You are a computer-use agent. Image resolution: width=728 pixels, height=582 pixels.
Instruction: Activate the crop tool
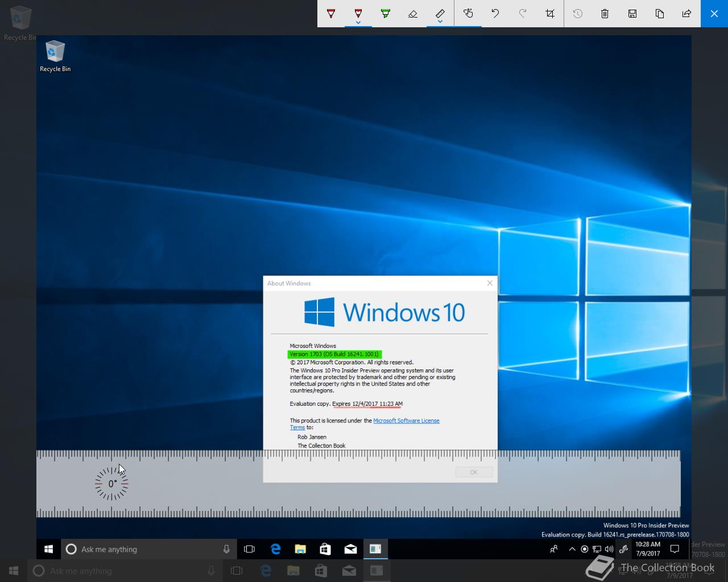point(550,14)
